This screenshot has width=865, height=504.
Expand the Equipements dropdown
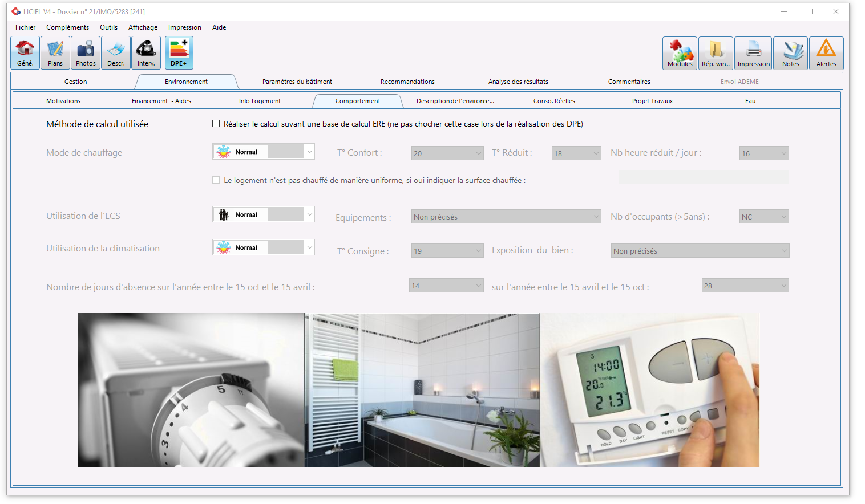click(506, 217)
